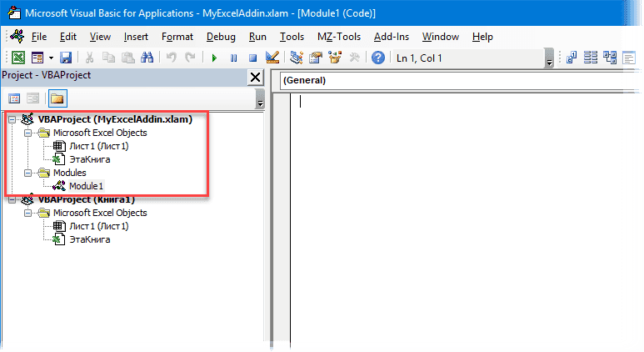Open the Debug menu
The width and height of the screenshot is (644, 352).
(x=221, y=37)
